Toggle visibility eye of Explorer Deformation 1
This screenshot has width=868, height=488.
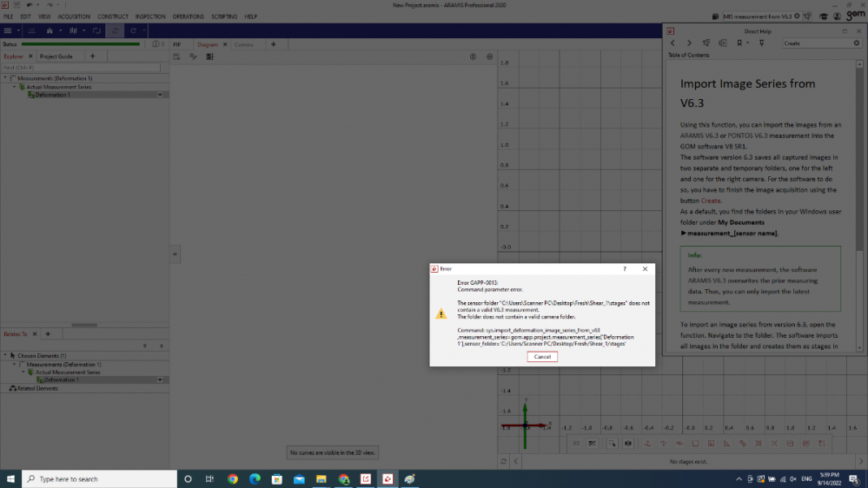point(160,96)
